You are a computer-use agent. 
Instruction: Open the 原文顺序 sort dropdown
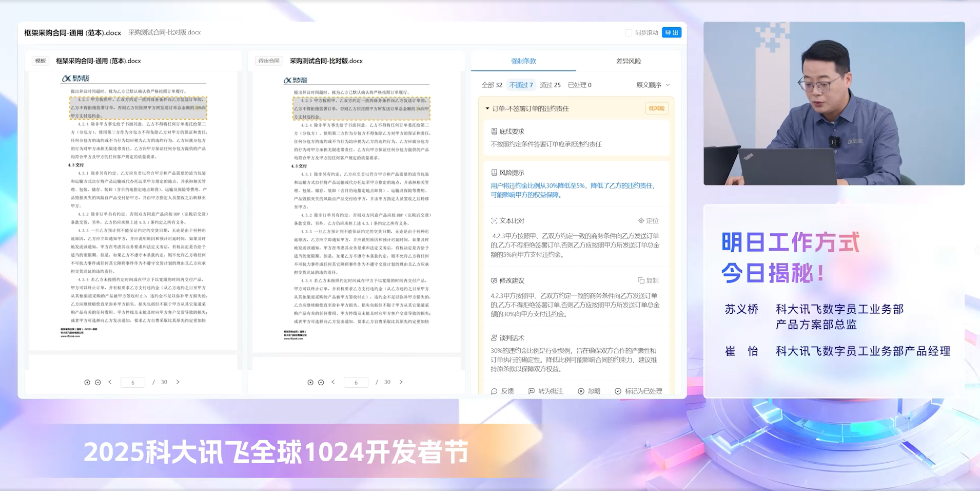click(x=653, y=85)
